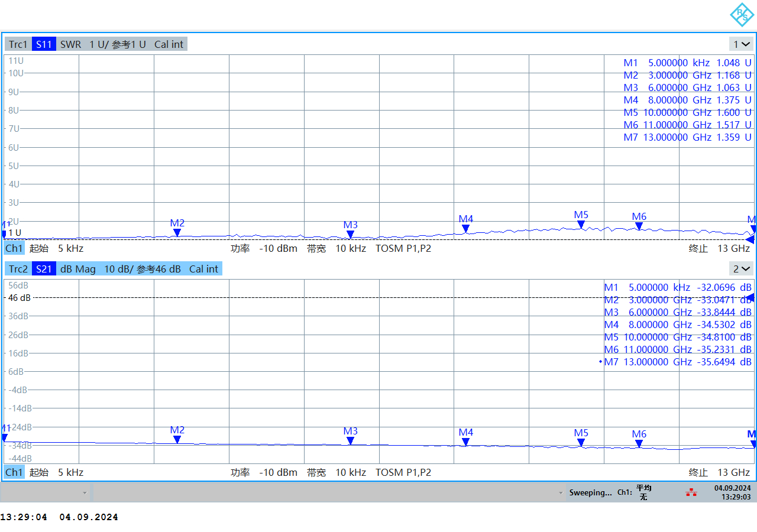This screenshot has width=757, height=532.
Task: Click marker M4 triangle on S11 SWR trace
Action: click(465, 229)
